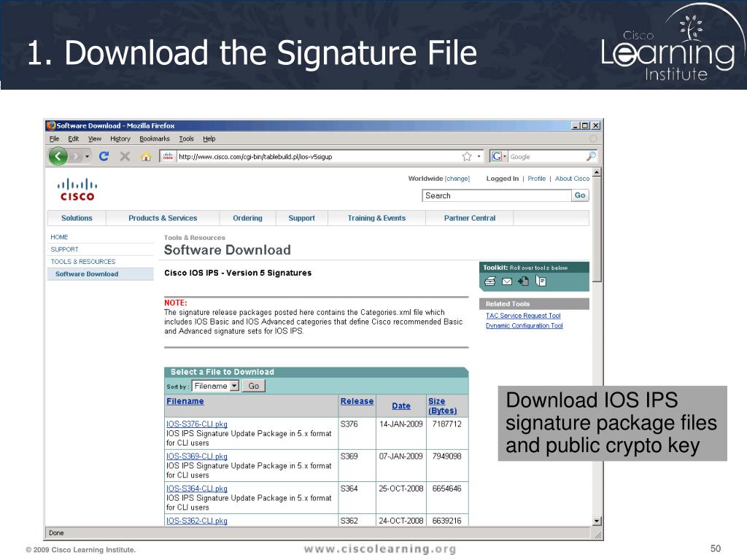Click the Cisco logo on the page

tap(77, 189)
